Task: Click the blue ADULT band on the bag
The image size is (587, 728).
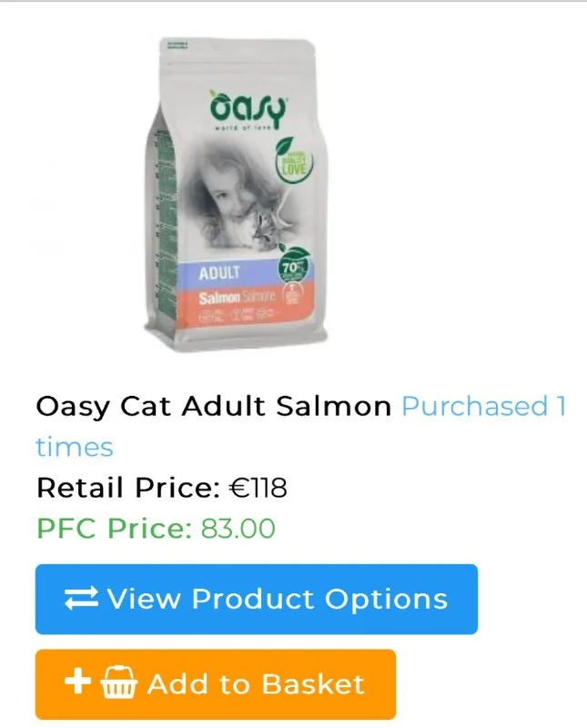Action: click(232, 273)
